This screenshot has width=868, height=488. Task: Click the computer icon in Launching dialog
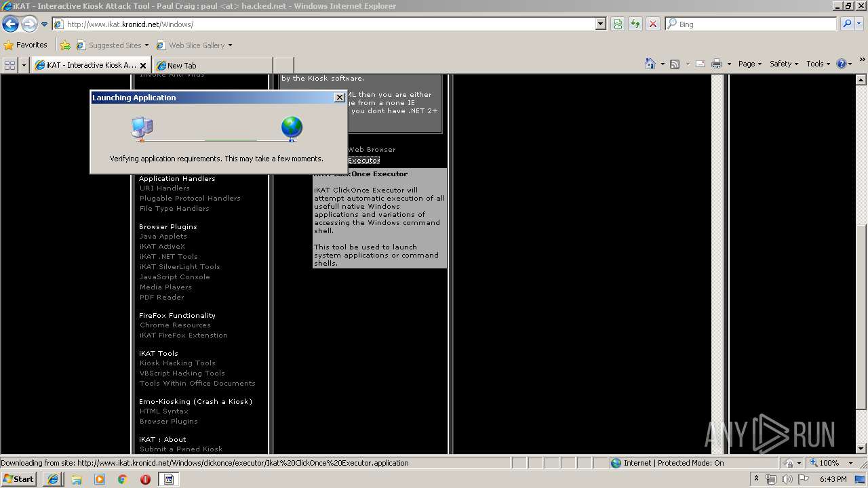pyautogui.click(x=142, y=129)
